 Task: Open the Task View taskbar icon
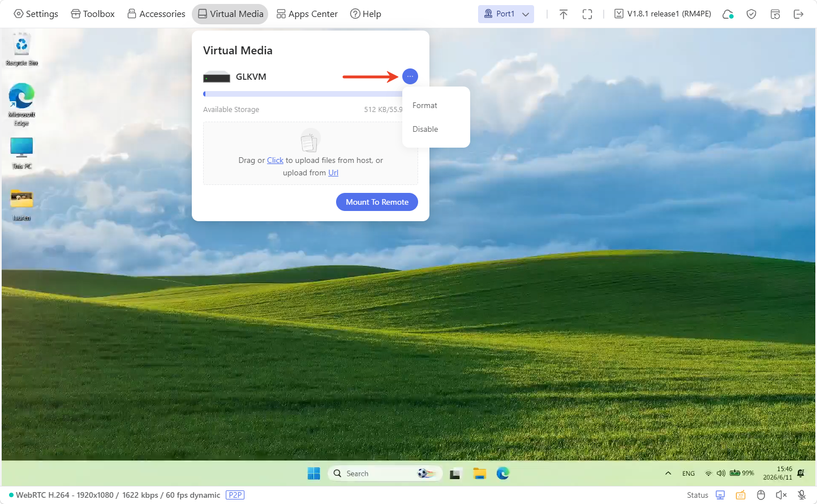(x=455, y=473)
